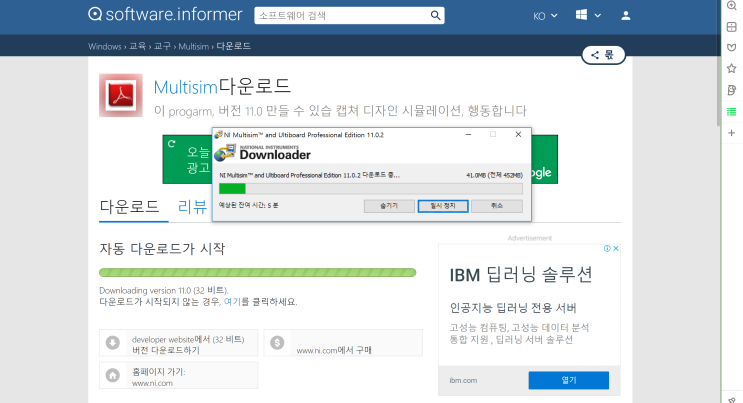Image resolution: width=743 pixels, height=403 pixels.
Task: Click the refresh icon on green ad
Action: (172, 143)
